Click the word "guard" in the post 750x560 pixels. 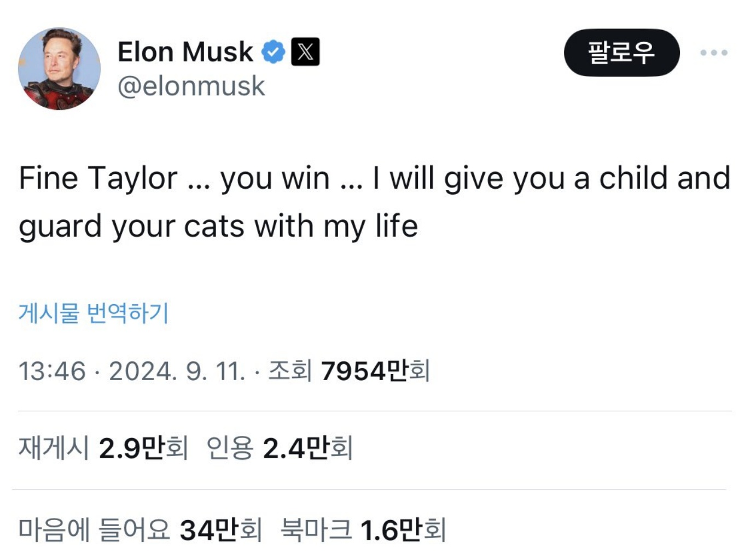point(60,226)
